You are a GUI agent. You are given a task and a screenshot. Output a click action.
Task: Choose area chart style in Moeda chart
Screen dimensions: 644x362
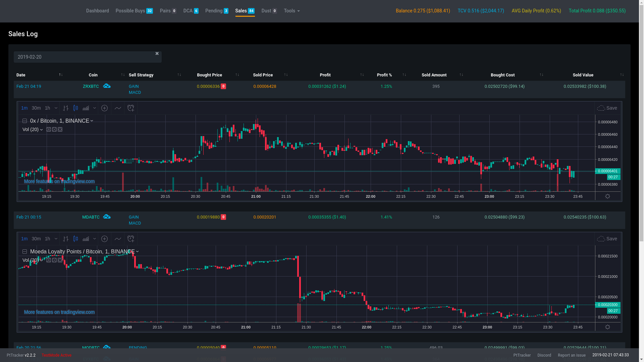tap(86, 239)
